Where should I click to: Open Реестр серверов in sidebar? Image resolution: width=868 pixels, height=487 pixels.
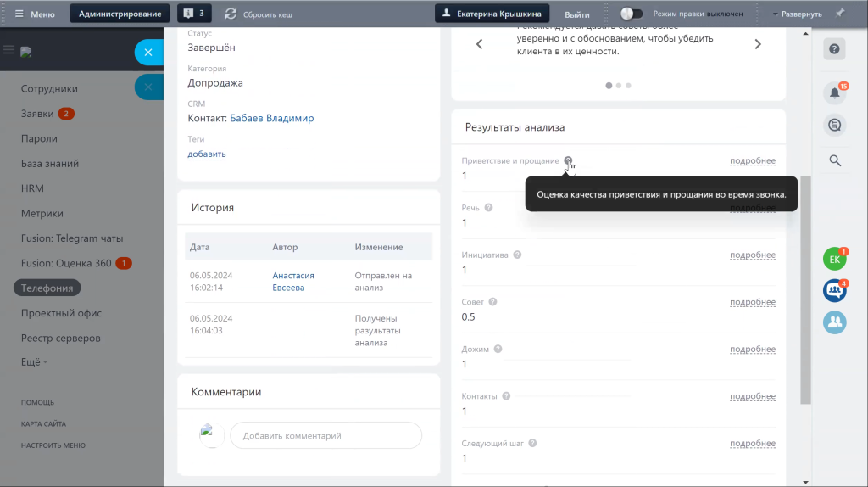tap(61, 338)
